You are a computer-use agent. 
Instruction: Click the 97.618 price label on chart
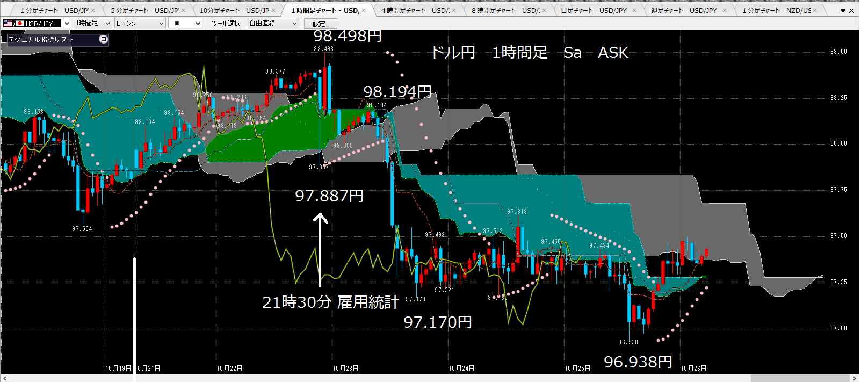tap(517, 212)
